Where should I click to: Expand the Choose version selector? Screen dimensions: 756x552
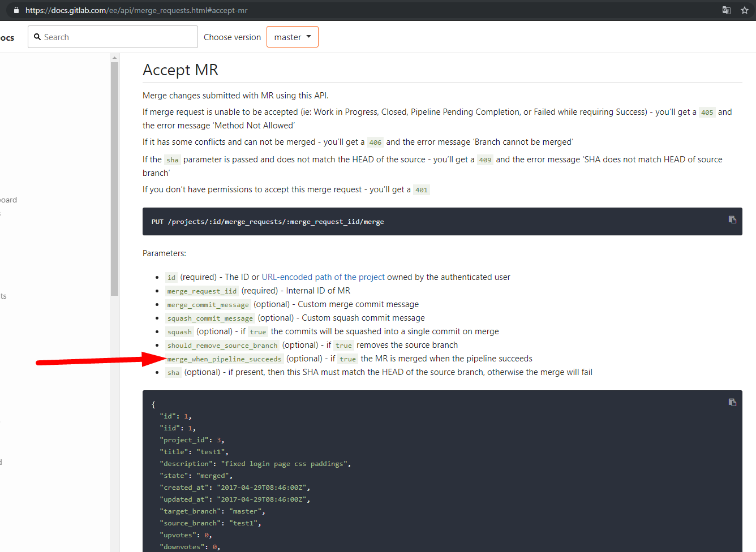tap(292, 36)
